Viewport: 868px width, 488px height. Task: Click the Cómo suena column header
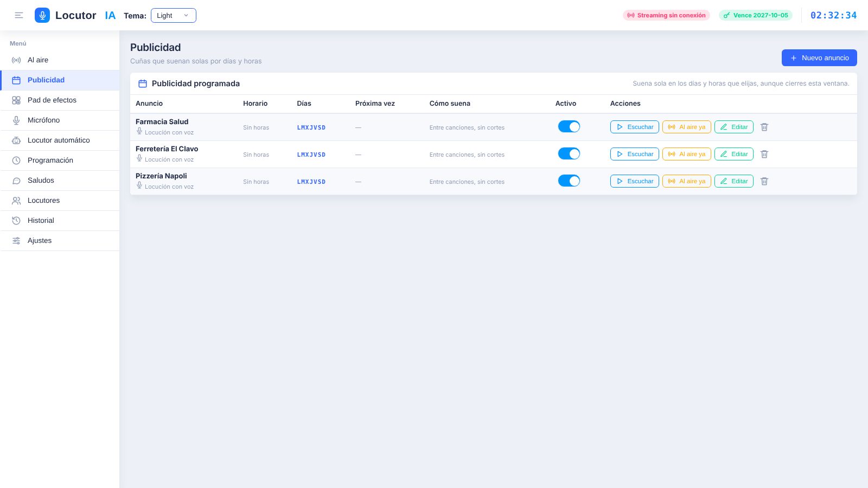point(450,104)
